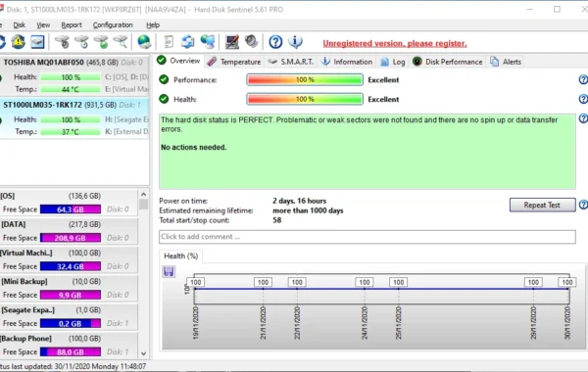Switch to the Temperature tab
This screenshot has width=588, height=372.
pyautogui.click(x=234, y=62)
